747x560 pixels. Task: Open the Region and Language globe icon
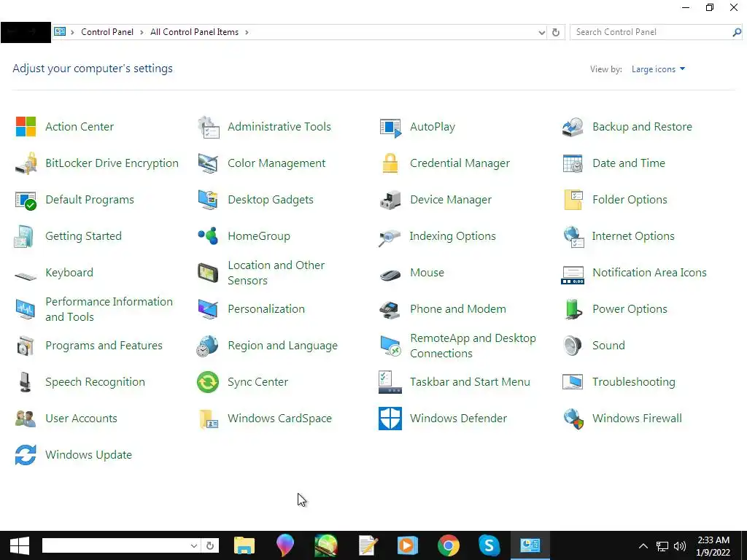click(207, 346)
